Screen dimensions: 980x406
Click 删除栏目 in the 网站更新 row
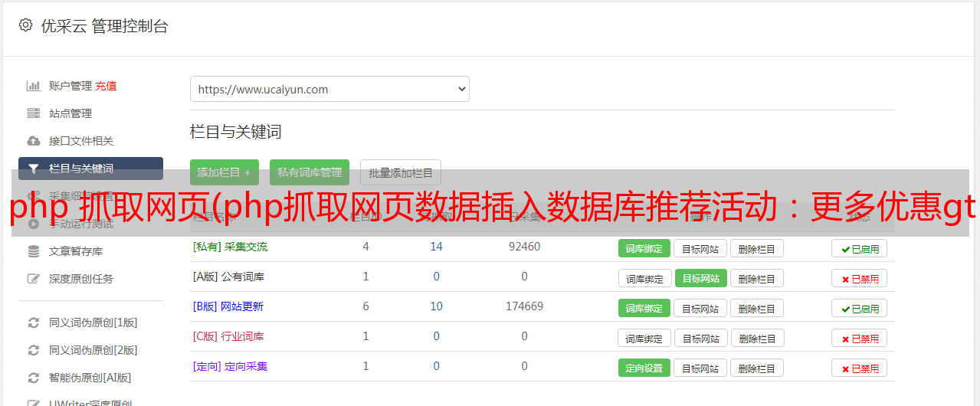[757, 308]
